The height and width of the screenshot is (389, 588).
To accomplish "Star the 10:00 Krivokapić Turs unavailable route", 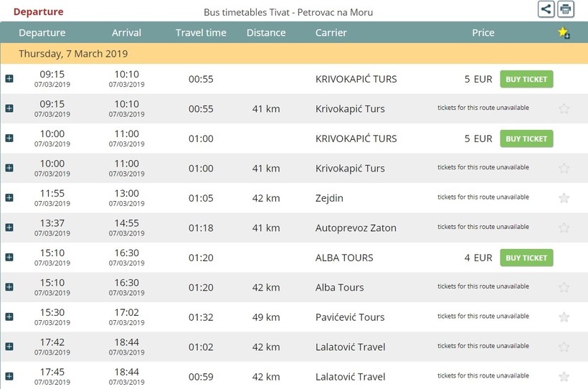I will 564,168.
